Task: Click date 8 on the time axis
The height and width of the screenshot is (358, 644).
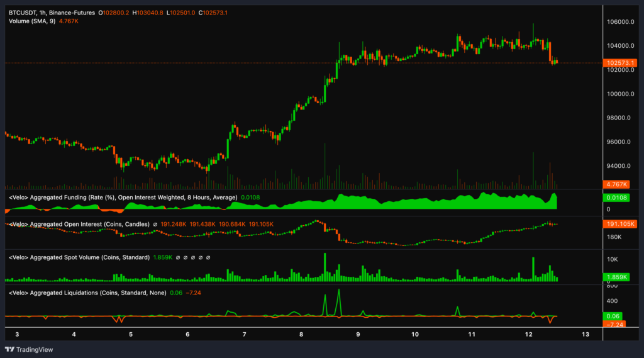Action: (x=301, y=334)
